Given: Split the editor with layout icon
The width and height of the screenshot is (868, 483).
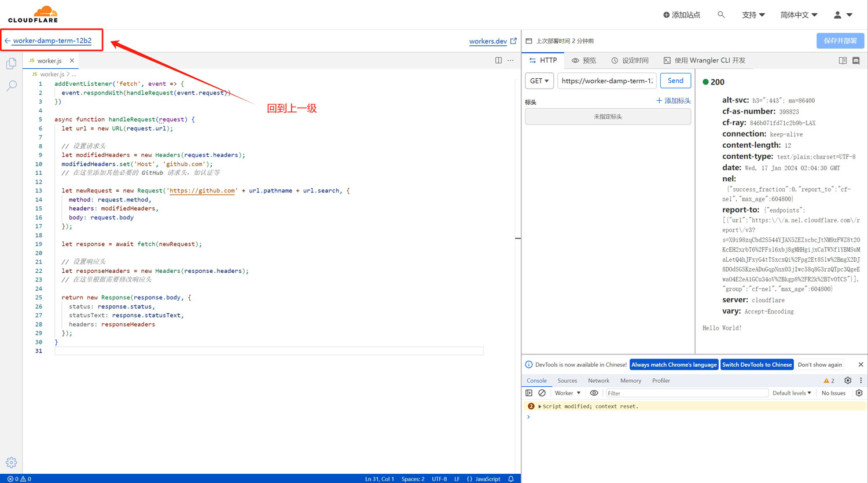Looking at the screenshot, I should [498, 60].
